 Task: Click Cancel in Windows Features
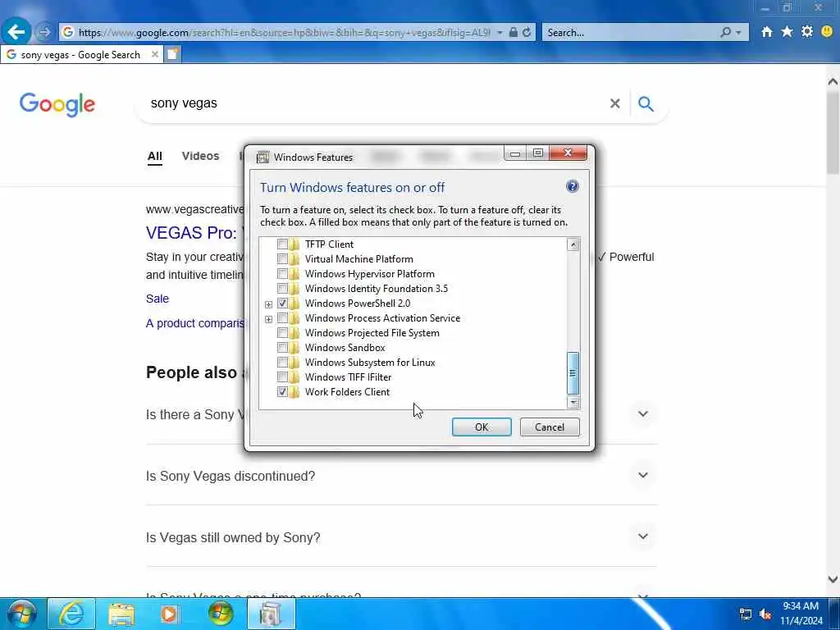[x=550, y=427]
